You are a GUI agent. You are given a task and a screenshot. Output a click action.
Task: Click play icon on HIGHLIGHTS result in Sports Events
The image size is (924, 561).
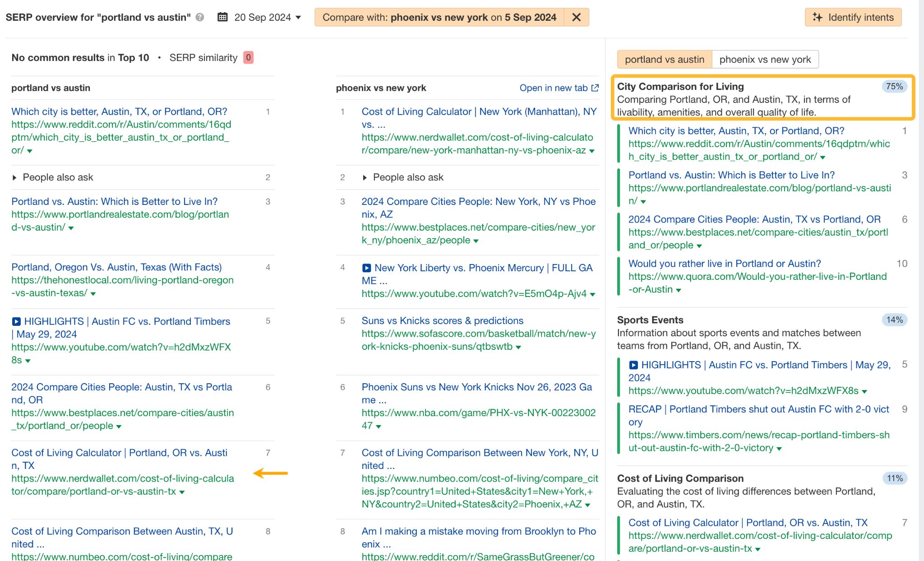pos(633,365)
